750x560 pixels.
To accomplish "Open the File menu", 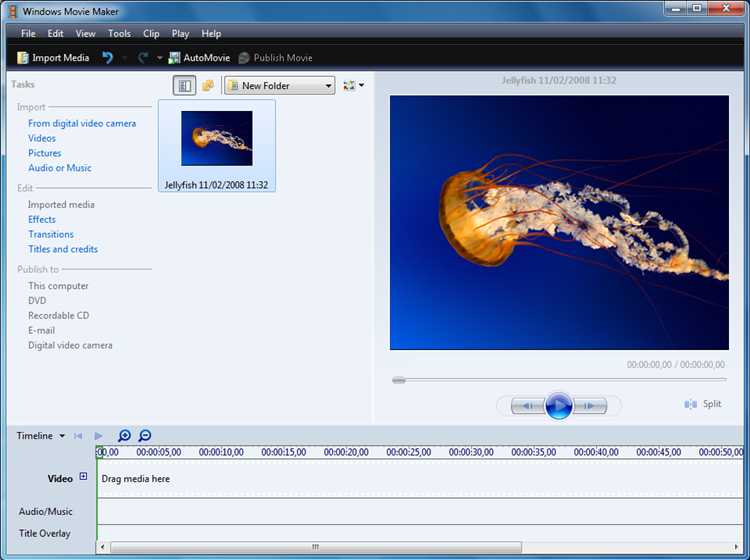I will point(28,33).
